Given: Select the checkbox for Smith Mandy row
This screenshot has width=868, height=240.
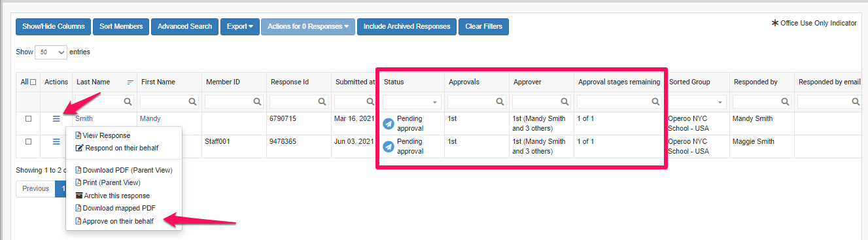Looking at the screenshot, I should tap(28, 119).
